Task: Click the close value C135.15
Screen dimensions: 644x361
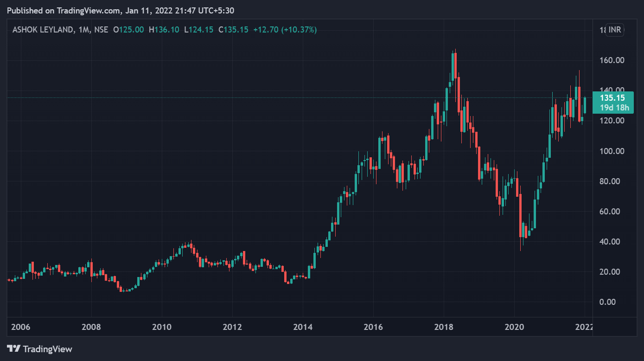Action: [x=234, y=30]
